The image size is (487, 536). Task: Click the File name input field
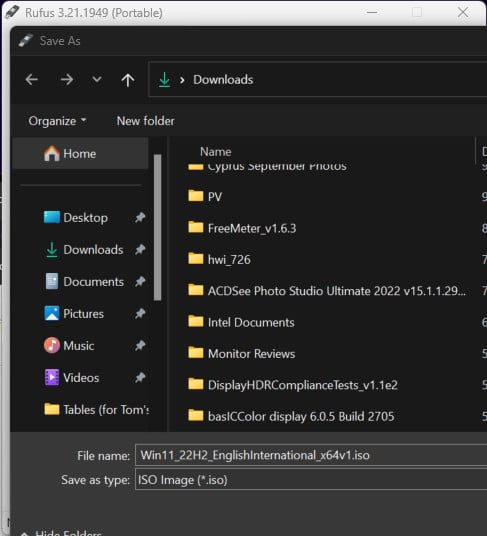pos(311,455)
